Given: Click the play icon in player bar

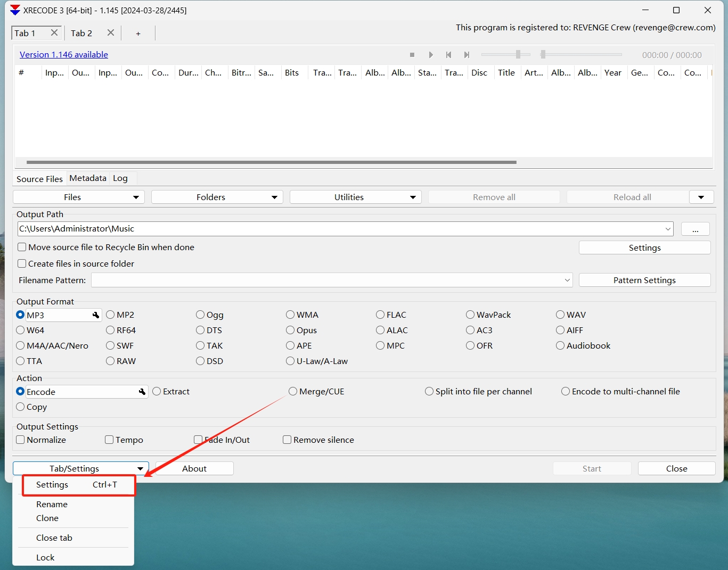Looking at the screenshot, I should (431, 55).
